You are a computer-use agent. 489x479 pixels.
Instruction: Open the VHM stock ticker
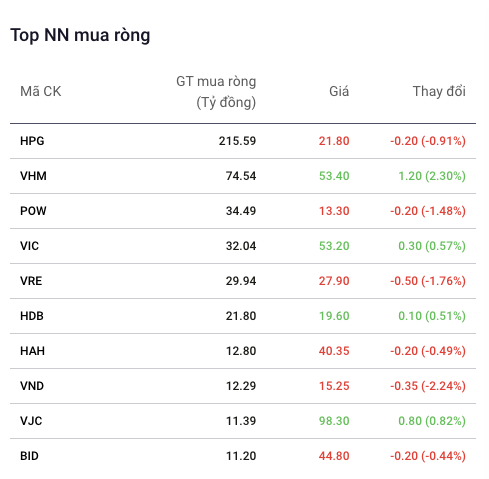pyautogui.click(x=33, y=176)
